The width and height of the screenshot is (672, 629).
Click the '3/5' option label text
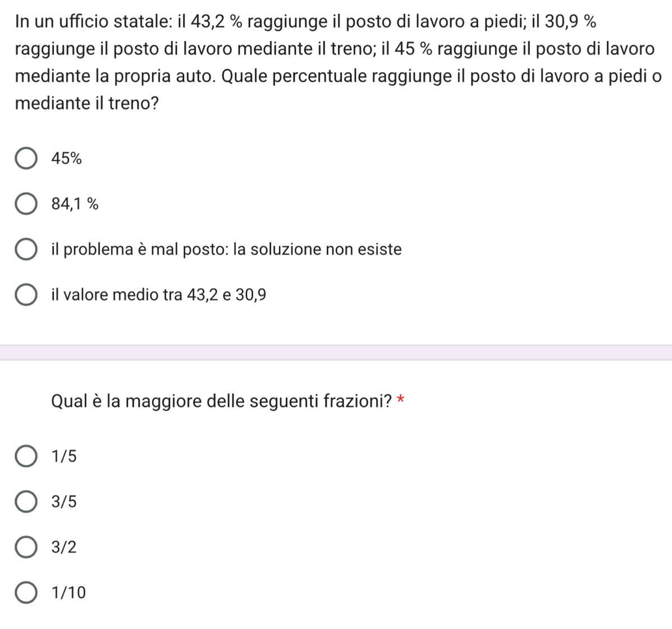click(x=64, y=501)
